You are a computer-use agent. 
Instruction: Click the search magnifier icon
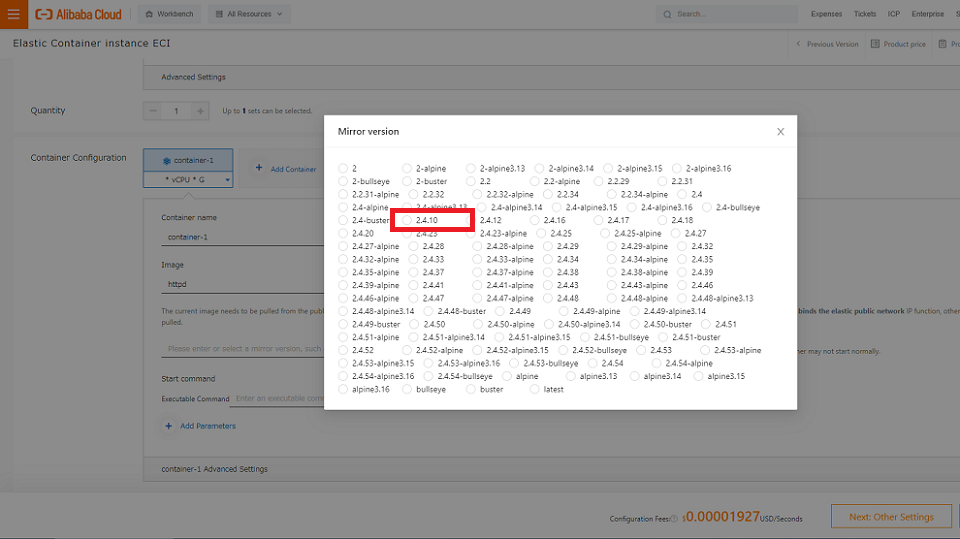point(668,15)
